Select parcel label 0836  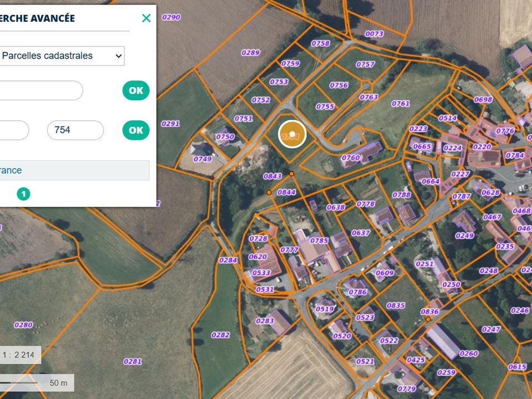click(x=429, y=312)
